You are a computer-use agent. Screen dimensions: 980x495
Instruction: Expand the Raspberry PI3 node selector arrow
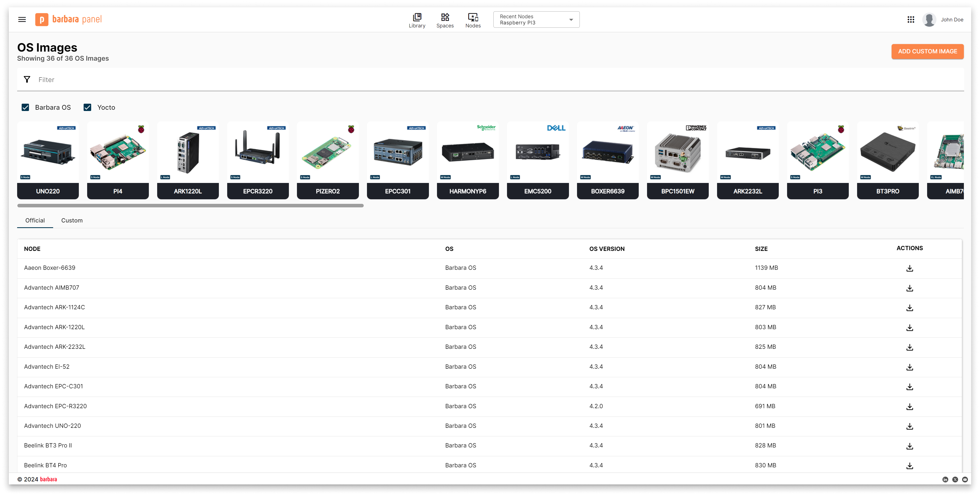571,20
